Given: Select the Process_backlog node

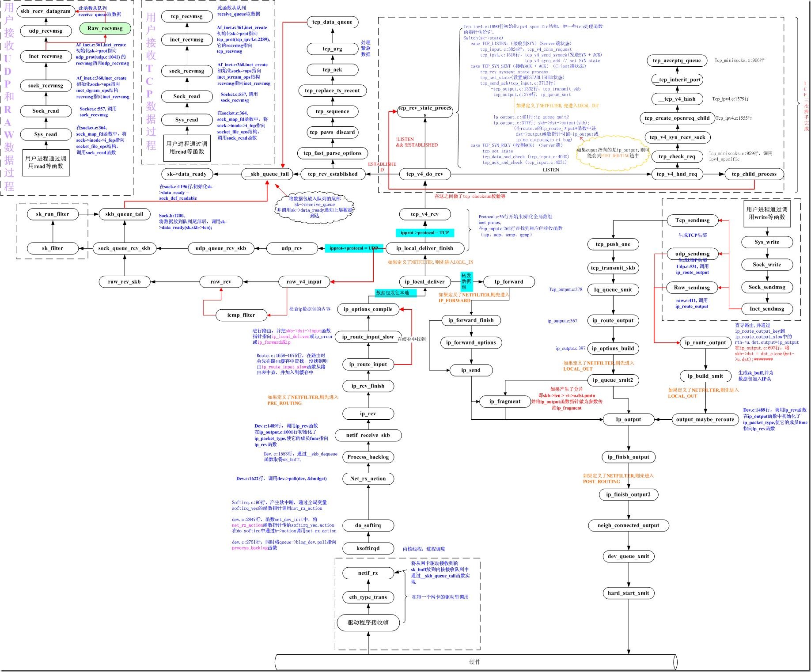Looking at the screenshot, I should [368, 457].
